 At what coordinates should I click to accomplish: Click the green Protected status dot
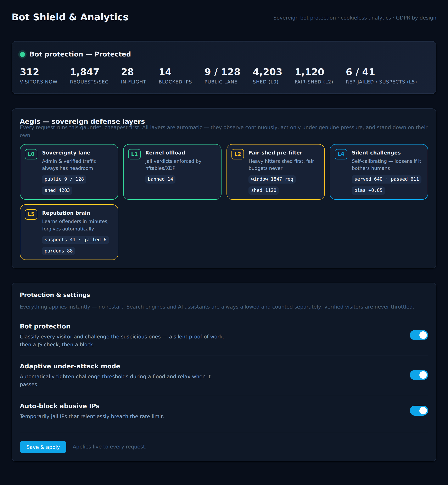click(x=22, y=54)
